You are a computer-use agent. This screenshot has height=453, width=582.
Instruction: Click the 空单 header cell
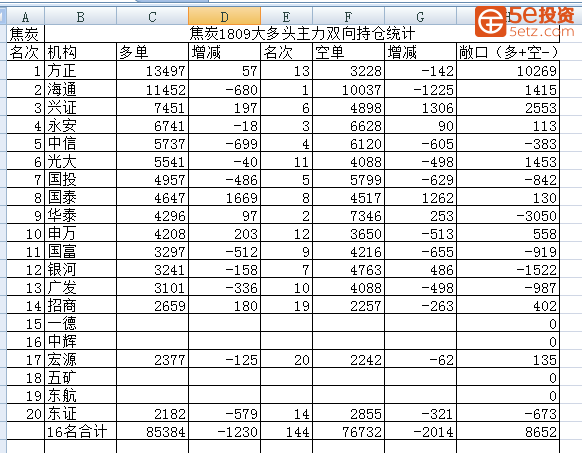pyautogui.click(x=348, y=52)
